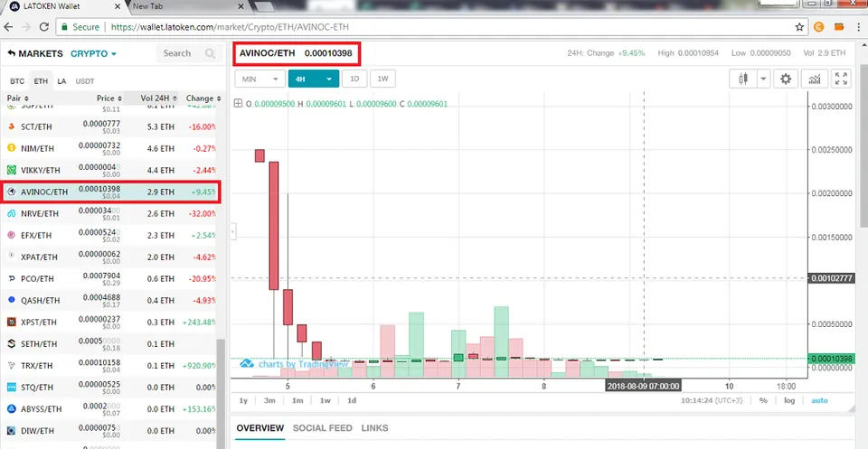Screen dimensions: 868x449
Task: Select the XPAT/ETH pair row
Action: [x=109, y=257]
